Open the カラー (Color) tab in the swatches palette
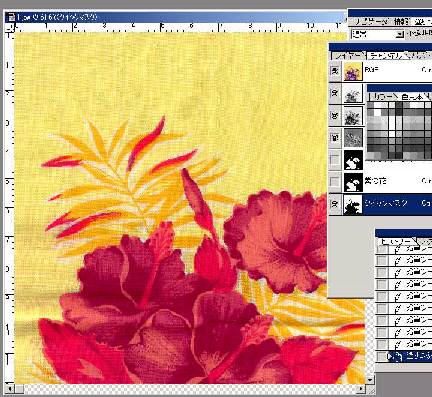 (x=383, y=96)
